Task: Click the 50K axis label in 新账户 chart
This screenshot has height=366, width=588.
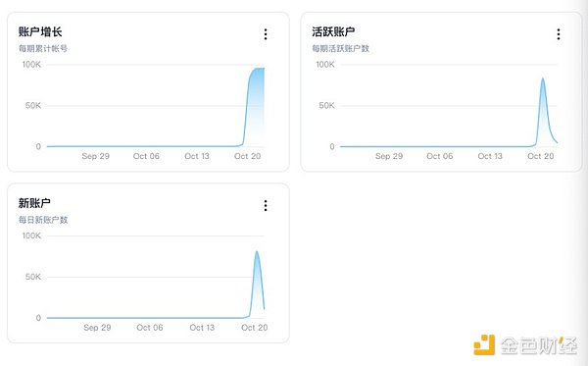Action: 33,277
